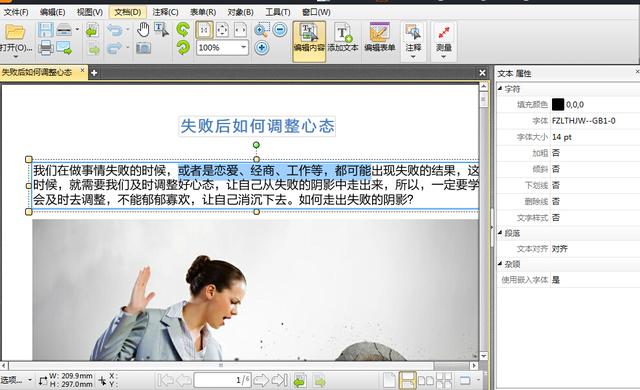Screen dimensions: 640x390
Task: Click the scanner icon in toolbar
Action: (64, 30)
